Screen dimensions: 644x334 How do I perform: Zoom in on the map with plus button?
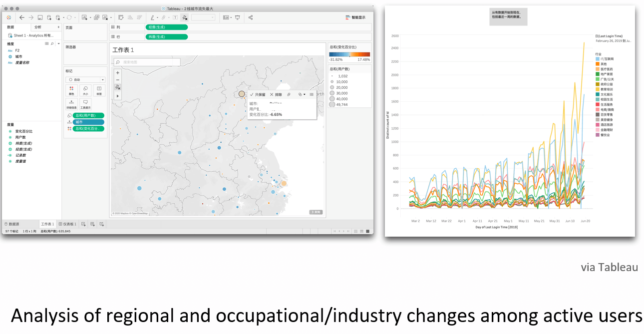click(118, 73)
